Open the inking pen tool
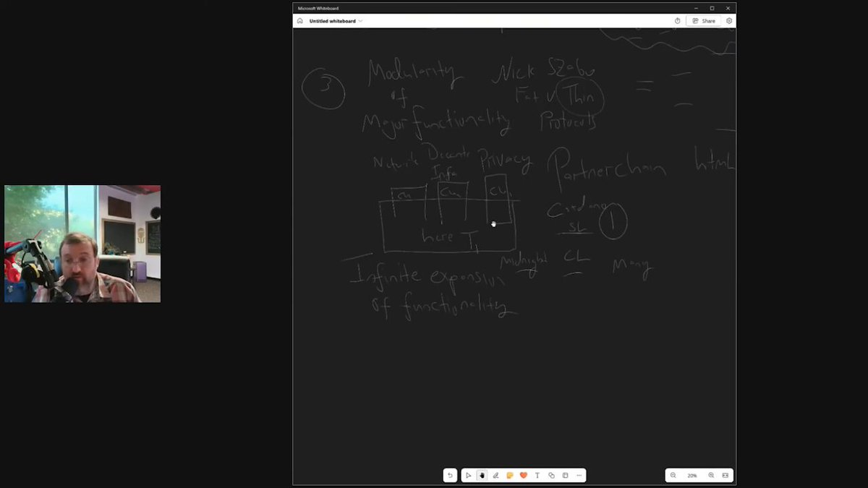 pos(495,475)
